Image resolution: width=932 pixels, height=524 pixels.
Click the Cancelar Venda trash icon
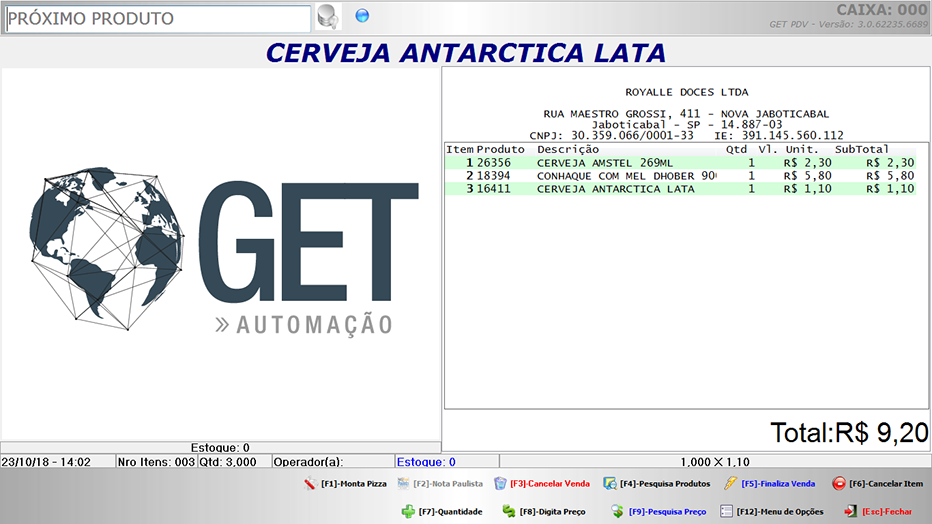click(x=500, y=484)
